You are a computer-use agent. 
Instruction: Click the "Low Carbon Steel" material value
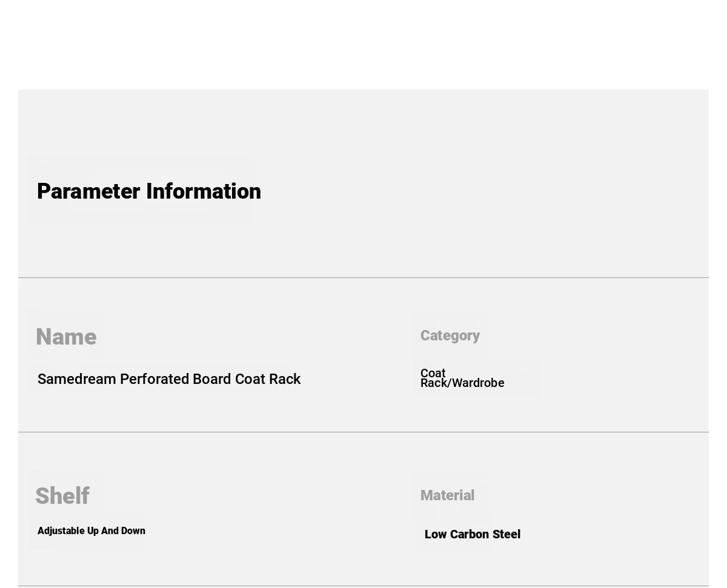tap(473, 534)
